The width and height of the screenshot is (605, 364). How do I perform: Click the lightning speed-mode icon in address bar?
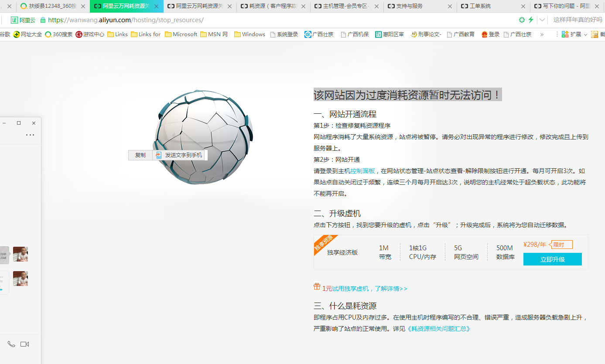point(531,20)
